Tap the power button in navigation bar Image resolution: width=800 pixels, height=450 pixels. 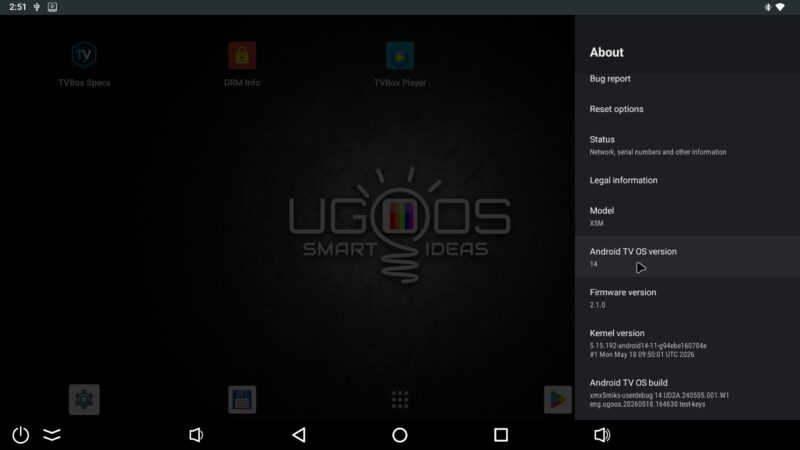[20, 435]
